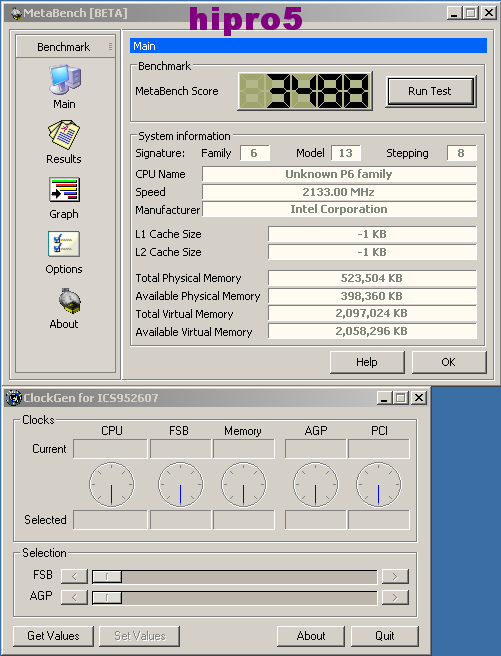Click the Model value 13 field
The width and height of the screenshot is (501, 656).
point(346,153)
